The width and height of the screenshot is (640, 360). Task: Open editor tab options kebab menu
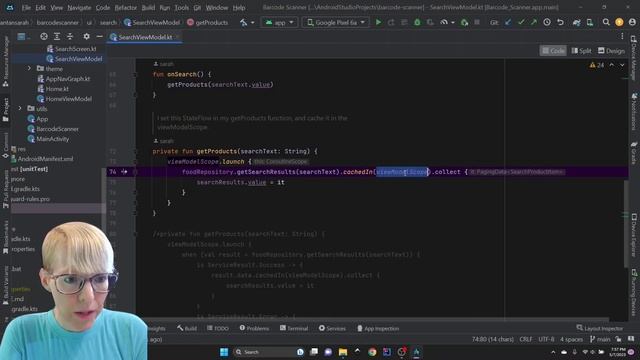(622, 37)
